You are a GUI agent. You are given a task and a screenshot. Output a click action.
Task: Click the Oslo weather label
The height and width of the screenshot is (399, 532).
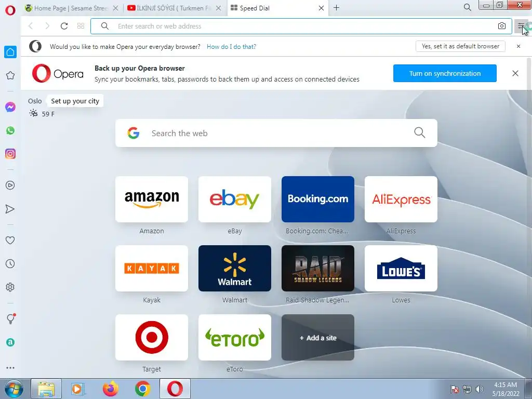click(x=35, y=101)
